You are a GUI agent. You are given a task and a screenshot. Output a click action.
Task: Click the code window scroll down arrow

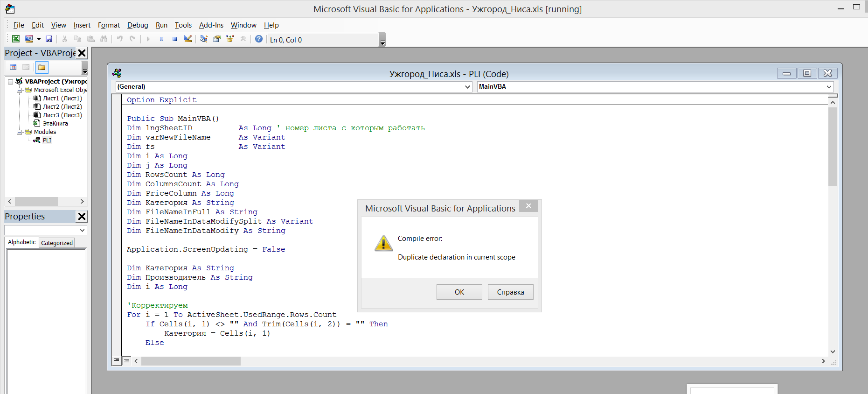tap(833, 352)
